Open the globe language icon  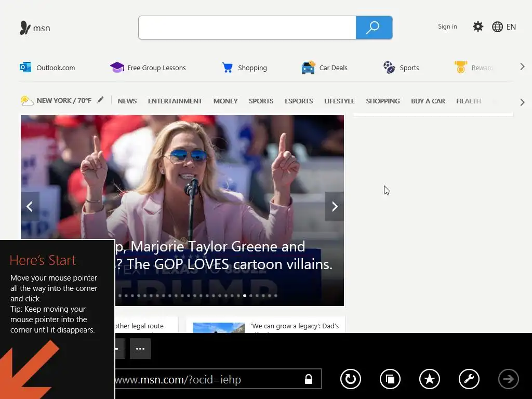click(x=497, y=27)
